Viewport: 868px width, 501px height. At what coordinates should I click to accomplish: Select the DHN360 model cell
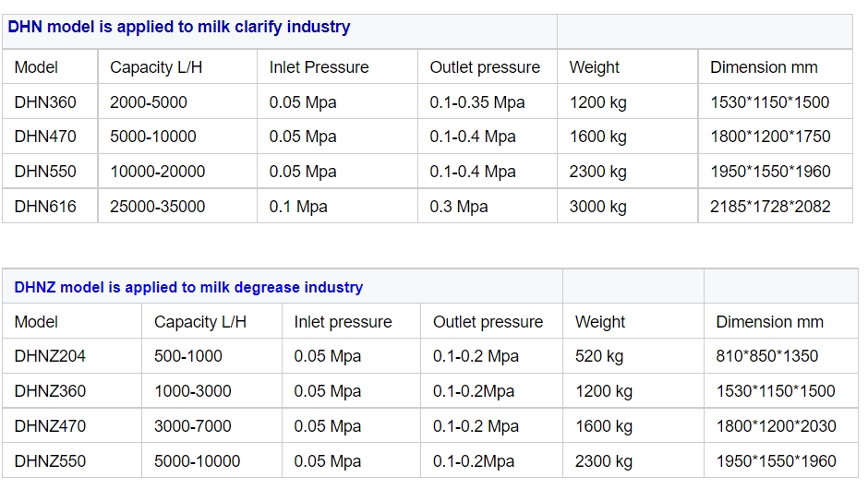coord(45,102)
